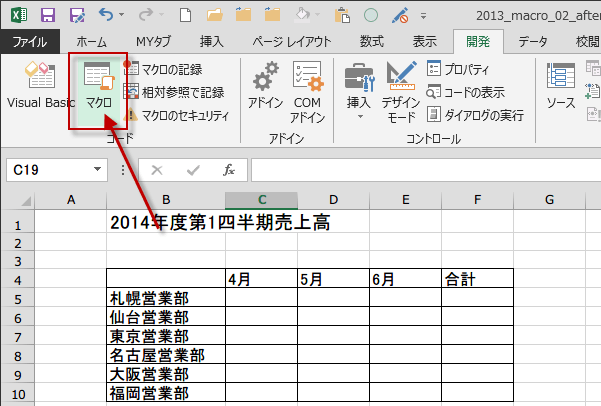Start マクロの記録
The width and height of the screenshot is (601, 406).
pos(163,69)
